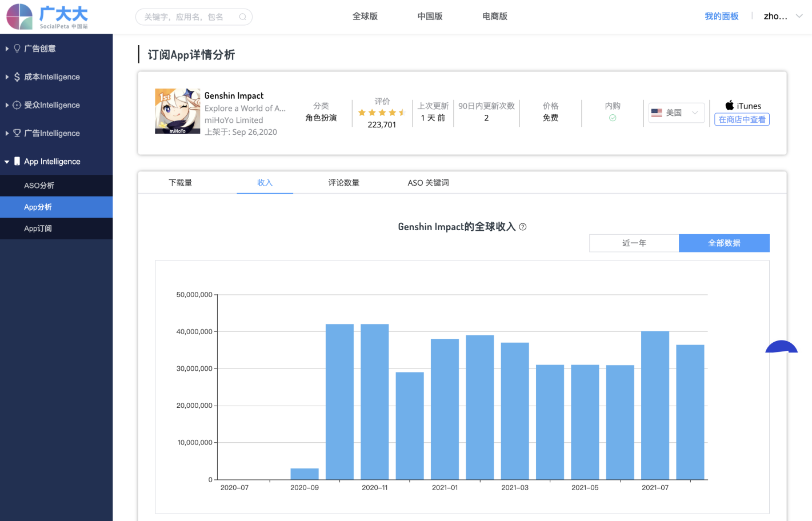Click the 50,000,000 axis label
This screenshot has height=521, width=812.
point(194,295)
